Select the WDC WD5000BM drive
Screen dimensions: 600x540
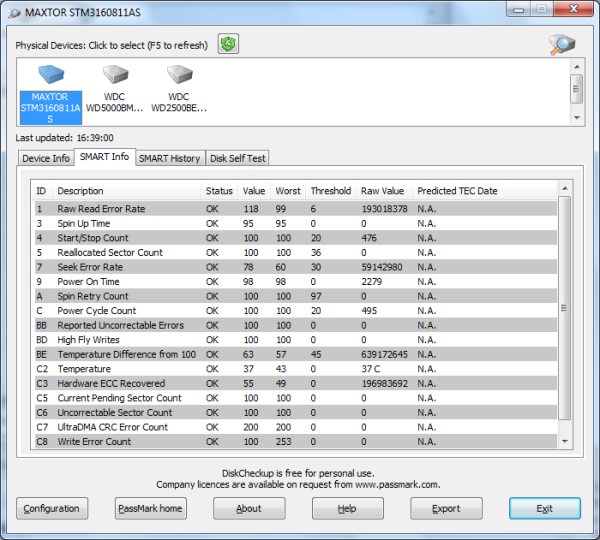pyautogui.click(x=114, y=89)
